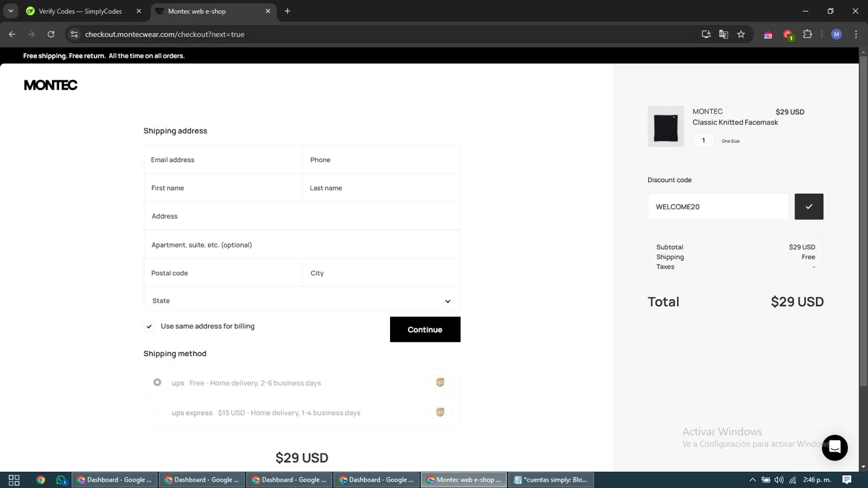Click the Continue button
The width and height of the screenshot is (868, 488).
[x=425, y=330]
